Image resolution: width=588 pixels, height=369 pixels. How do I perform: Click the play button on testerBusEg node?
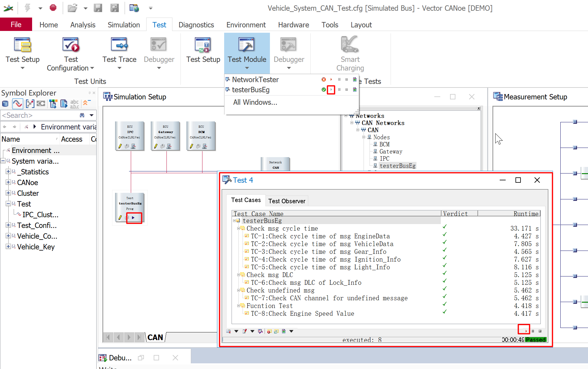[x=133, y=218]
